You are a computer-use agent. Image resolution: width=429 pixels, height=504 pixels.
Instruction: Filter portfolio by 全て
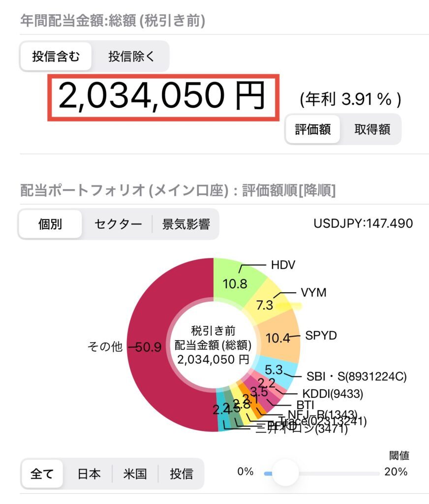[42, 474]
